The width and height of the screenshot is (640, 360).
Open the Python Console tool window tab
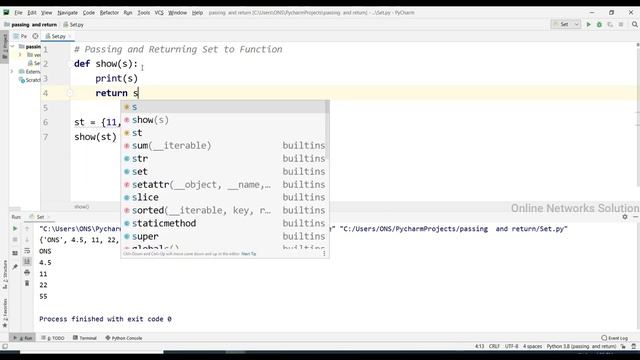[124, 338]
